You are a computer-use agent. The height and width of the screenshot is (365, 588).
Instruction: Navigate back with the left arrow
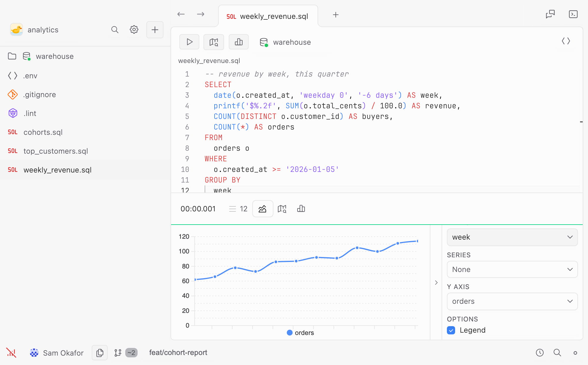[x=181, y=14]
